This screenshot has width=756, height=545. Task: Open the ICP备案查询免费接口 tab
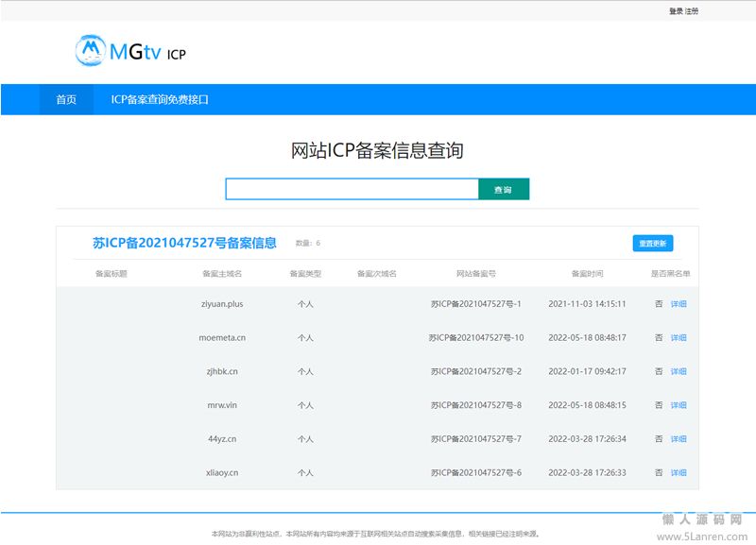point(160,99)
